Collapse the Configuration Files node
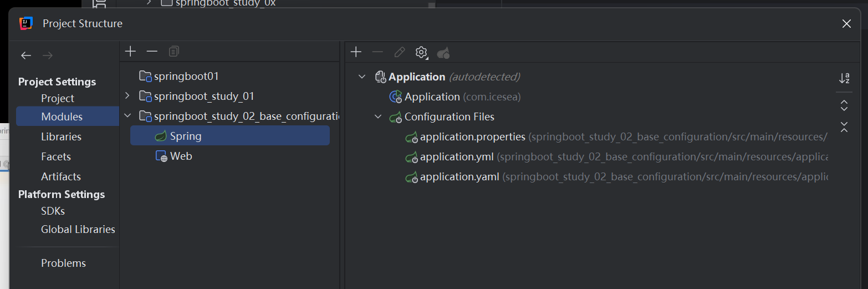 click(x=378, y=116)
